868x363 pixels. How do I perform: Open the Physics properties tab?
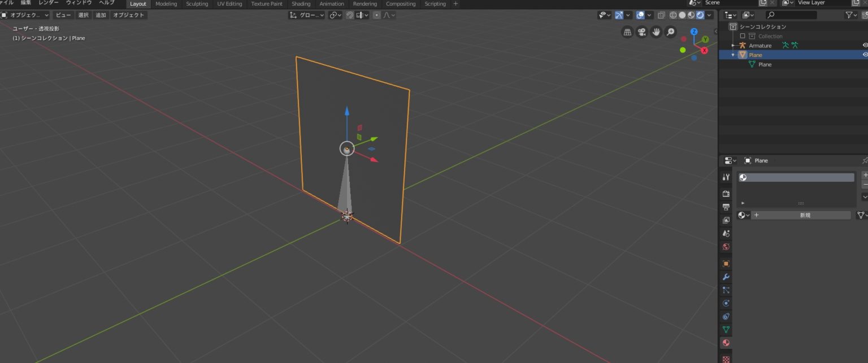(726, 303)
